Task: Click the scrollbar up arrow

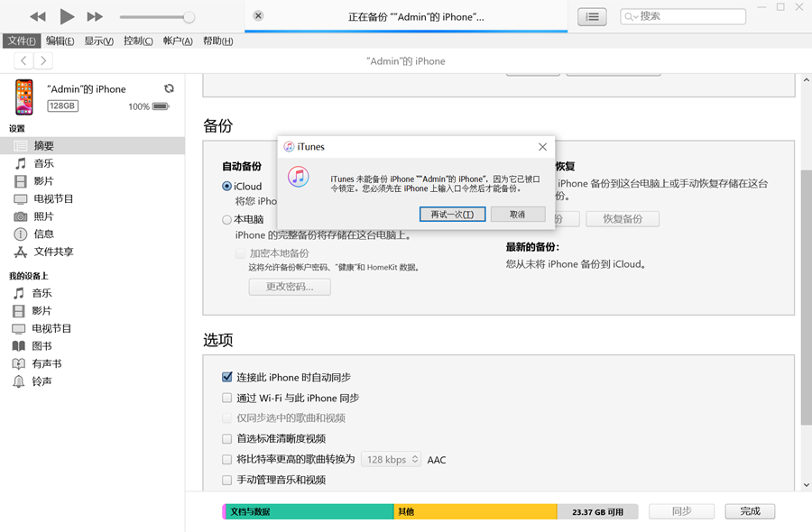Action: tap(806, 80)
